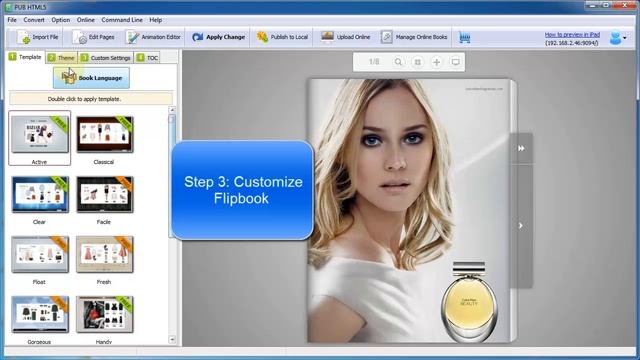
Task: Click the search magnifier in the preview toolbar
Action: [x=398, y=62]
